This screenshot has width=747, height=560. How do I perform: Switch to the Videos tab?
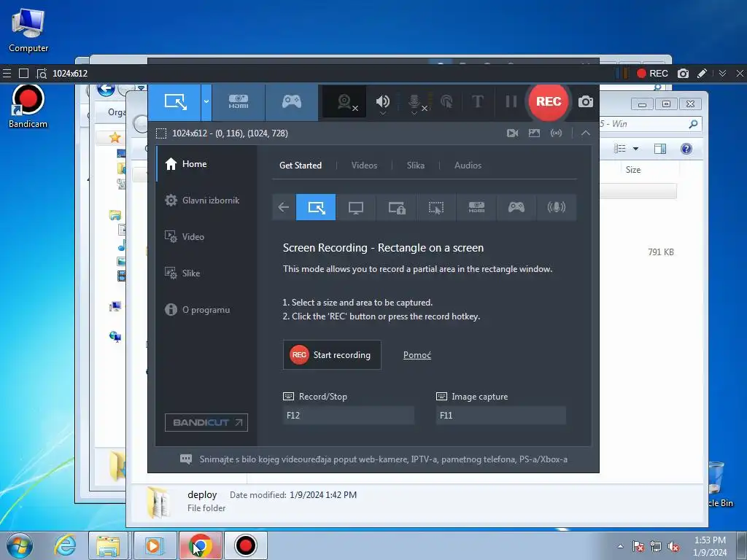(x=365, y=166)
